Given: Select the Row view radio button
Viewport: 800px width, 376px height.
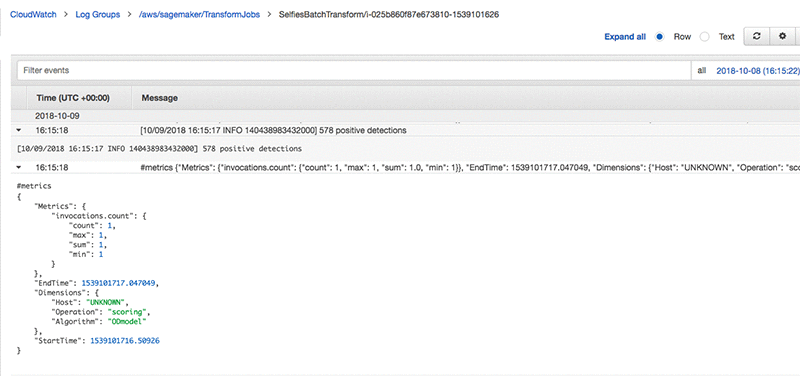Looking at the screenshot, I should coord(660,37).
